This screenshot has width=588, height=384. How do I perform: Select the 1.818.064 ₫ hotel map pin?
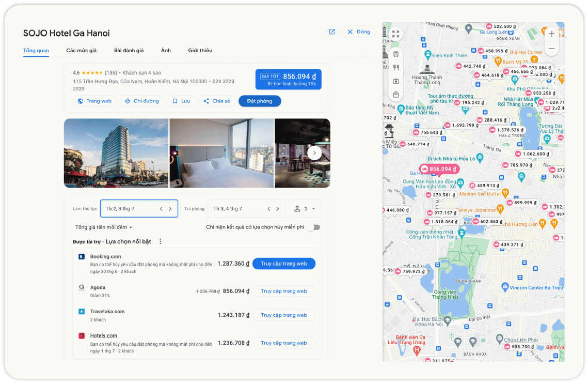click(x=441, y=222)
